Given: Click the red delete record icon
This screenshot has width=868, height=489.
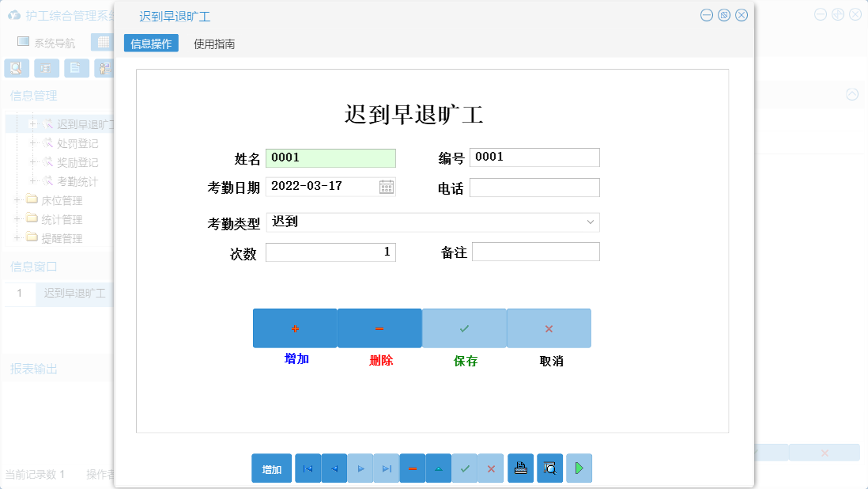Looking at the screenshot, I should 412,468.
